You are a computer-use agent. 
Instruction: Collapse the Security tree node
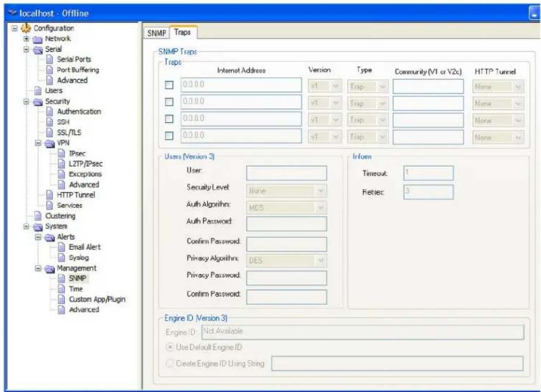click(x=26, y=102)
